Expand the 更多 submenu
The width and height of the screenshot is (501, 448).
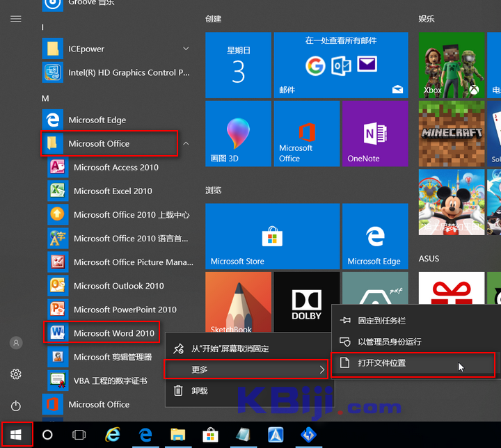(246, 369)
